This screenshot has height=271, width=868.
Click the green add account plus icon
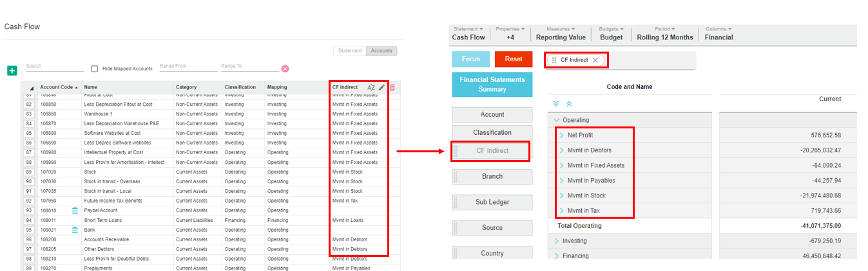12,70
